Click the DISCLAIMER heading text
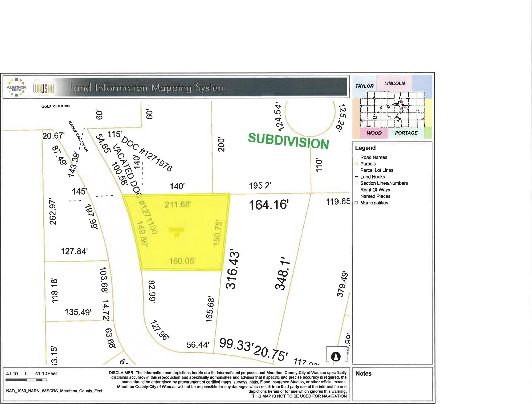 122,372
